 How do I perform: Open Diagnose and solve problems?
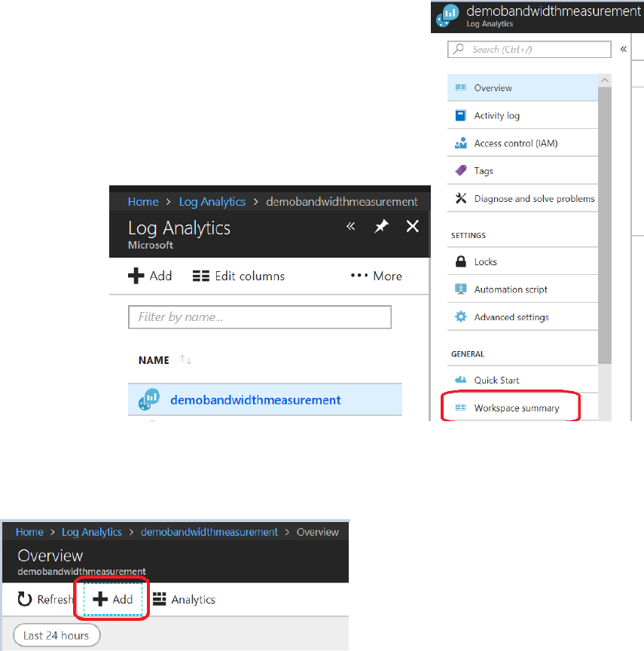(523, 198)
